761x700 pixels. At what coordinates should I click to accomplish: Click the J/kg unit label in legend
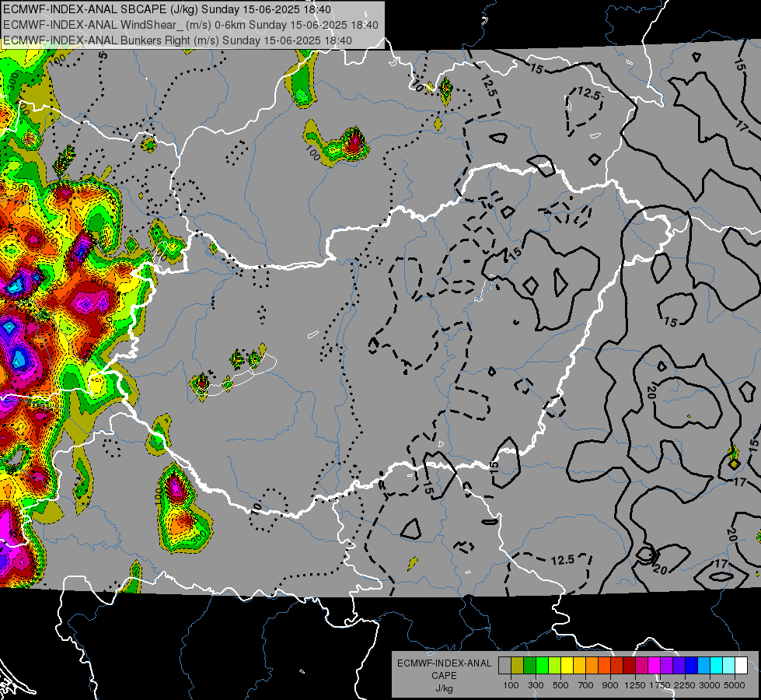[x=444, y=688]
